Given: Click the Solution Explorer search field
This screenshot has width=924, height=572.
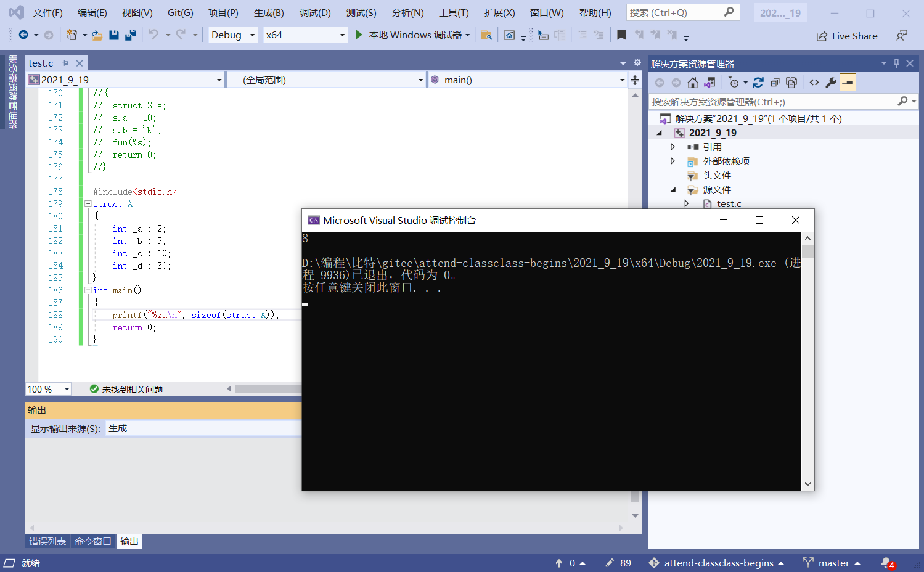Looking at the screenshot, I should coord(783,102).
